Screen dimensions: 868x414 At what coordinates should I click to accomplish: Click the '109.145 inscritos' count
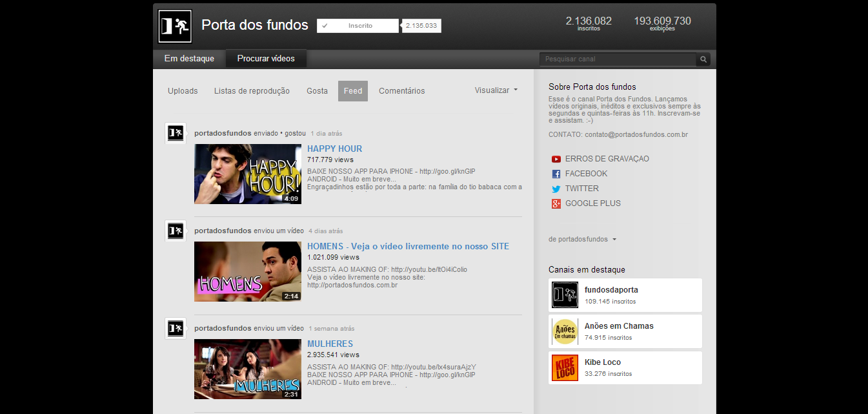click(x=610, y=302)
